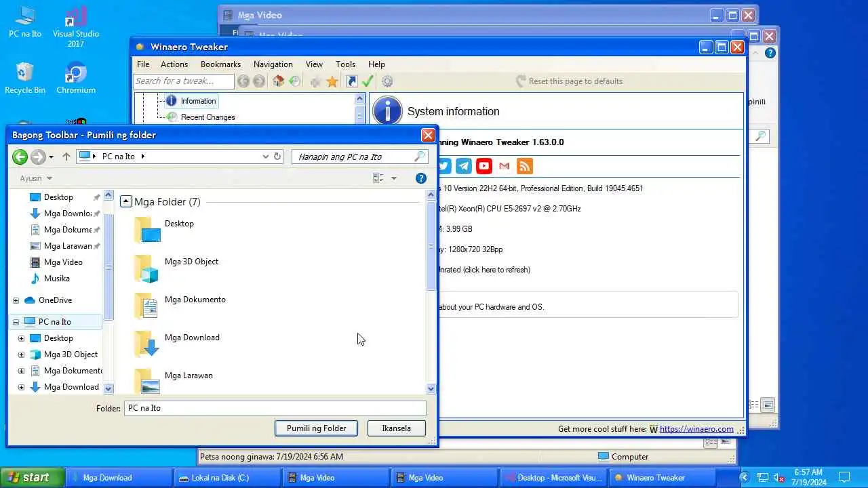Open the Winaero Navigation menu
Image resolution: width=868 pixels, height=488 pixels.
(273, 64)
